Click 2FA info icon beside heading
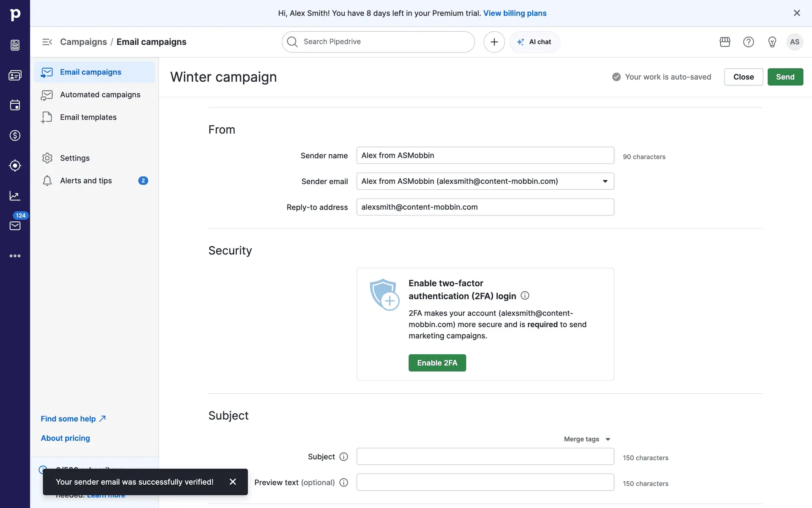This screenshot has width=812, height=508. pyautogui.click(x=525, y=295)
